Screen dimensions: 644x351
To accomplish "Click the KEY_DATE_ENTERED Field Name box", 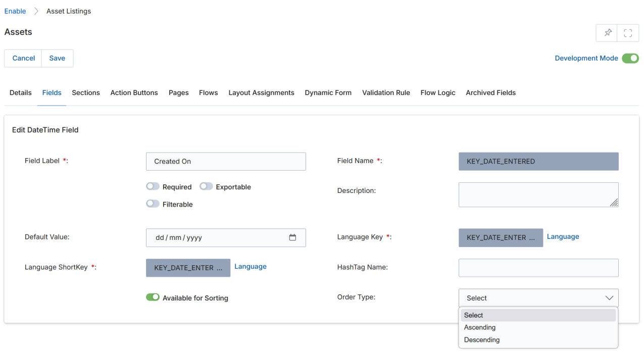I will [x=538, y=162].
